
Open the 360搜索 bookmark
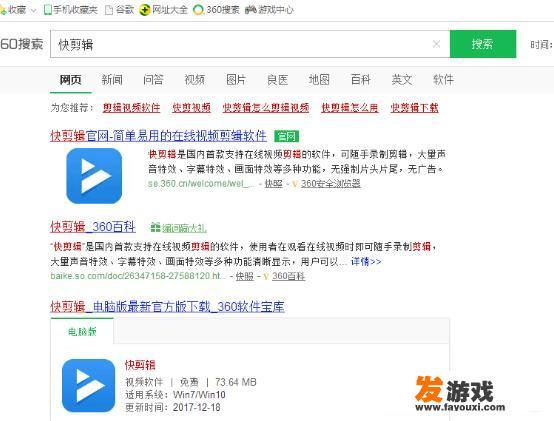click(216, 10)
